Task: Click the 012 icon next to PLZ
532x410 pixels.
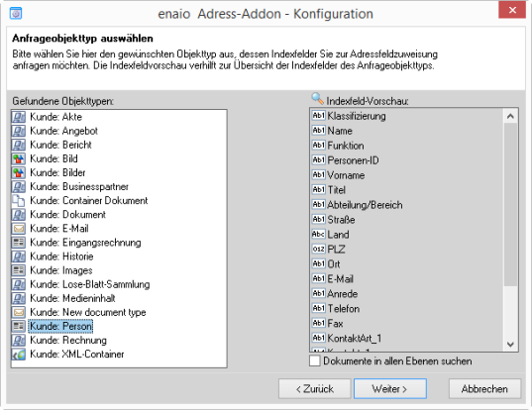Action: [319, 249]
